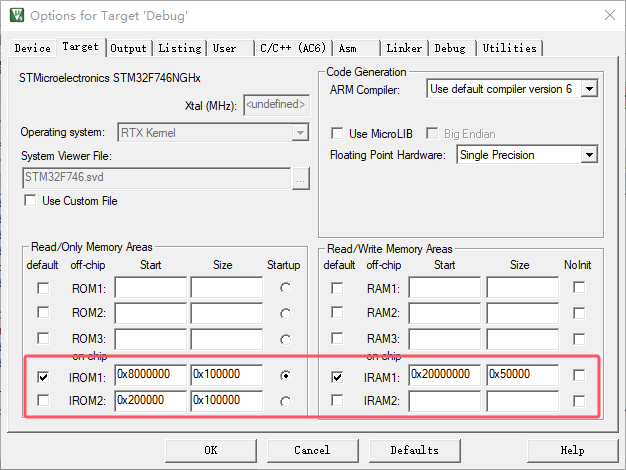Check the Use MicroLIB option
Image resolution: width=626 pixels, height=470 pixels.
(x=337, y=133)
